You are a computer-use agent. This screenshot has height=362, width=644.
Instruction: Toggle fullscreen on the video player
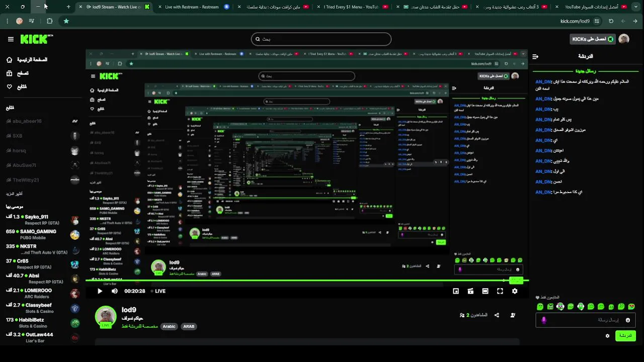click(500, 291)
